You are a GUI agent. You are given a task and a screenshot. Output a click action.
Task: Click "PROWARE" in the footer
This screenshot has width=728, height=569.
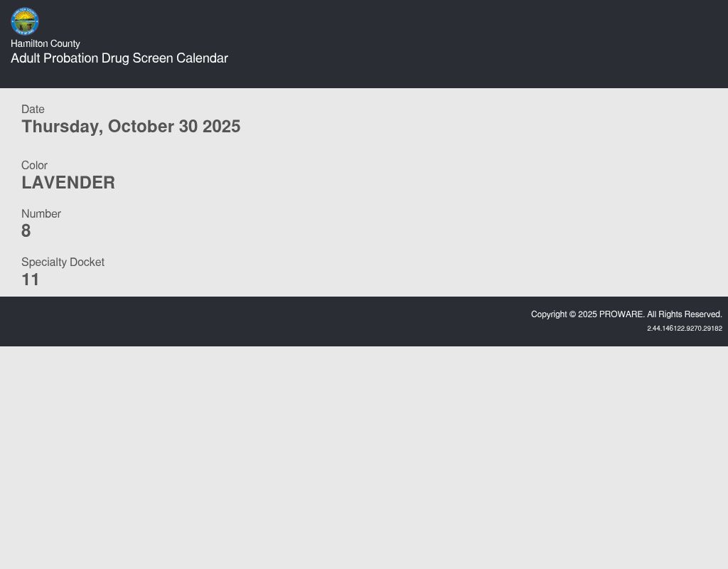(621, 314)
